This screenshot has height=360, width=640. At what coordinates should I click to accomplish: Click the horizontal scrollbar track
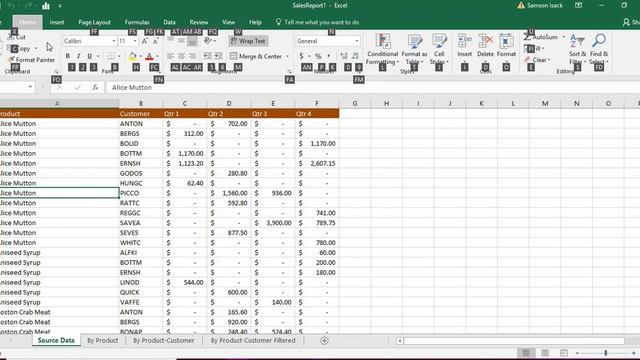514,340
